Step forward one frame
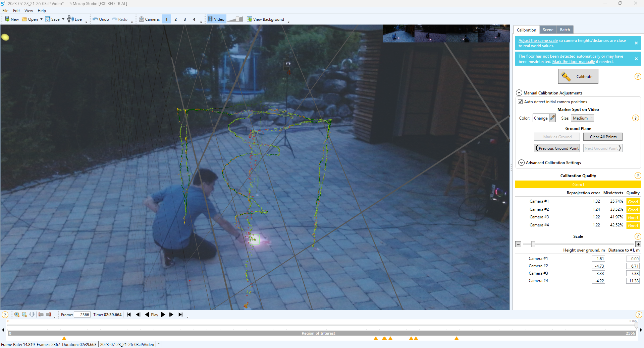 (171, 315)
